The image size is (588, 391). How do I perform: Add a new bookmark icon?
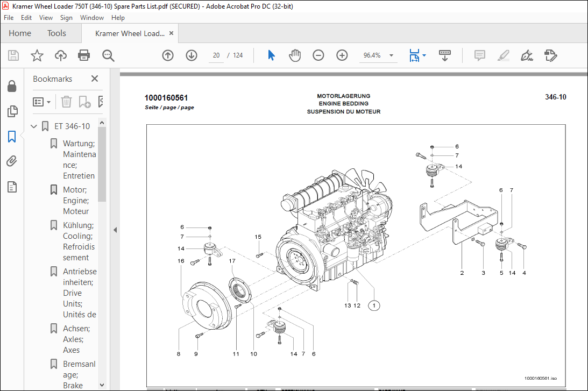(x=84, y=102)
